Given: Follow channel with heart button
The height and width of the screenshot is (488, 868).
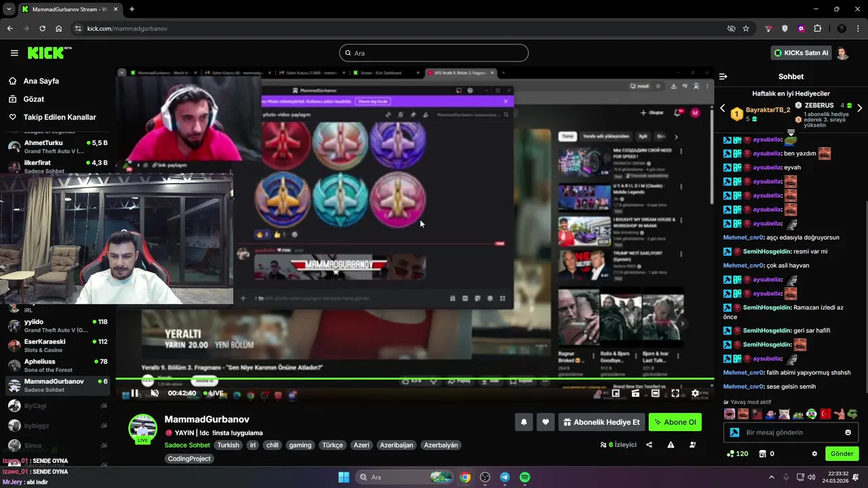Looking at the screenshot, I should (x=545, y=422).
